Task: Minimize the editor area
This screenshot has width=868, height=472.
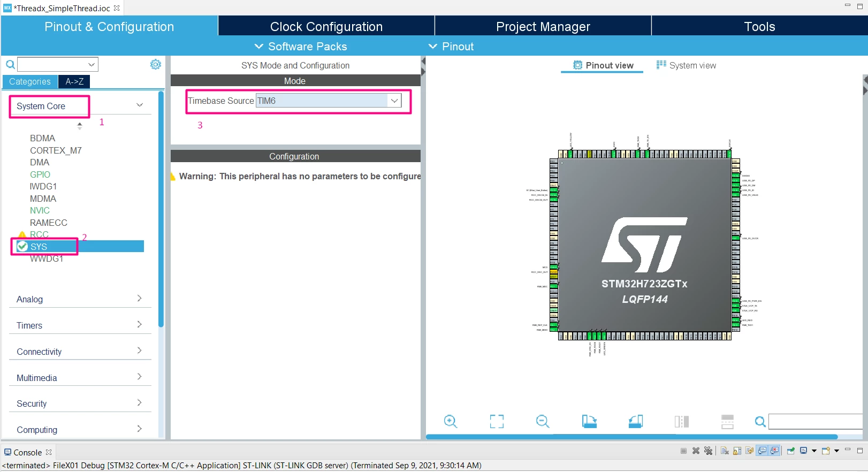Action: (x=848, y=5)
